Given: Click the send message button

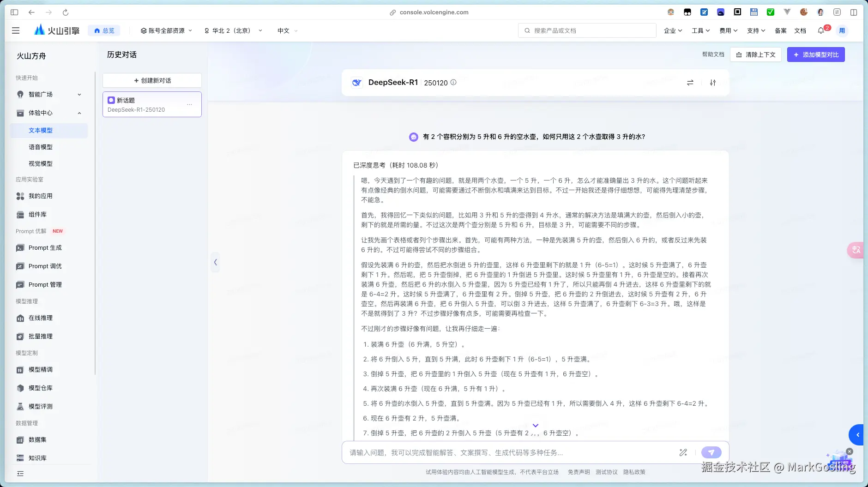Looking at the screenshot, I should point(711,452).
